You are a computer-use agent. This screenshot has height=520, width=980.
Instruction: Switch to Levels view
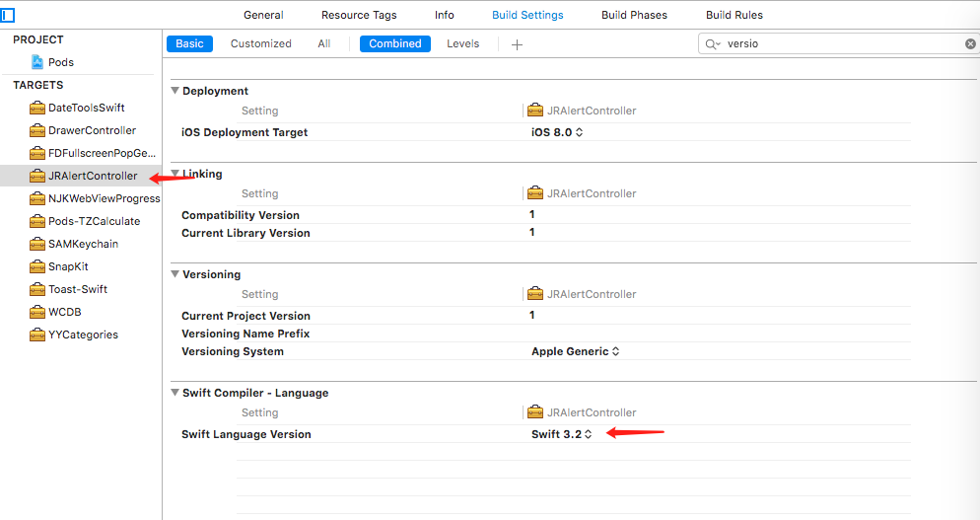click(x=462, y=43)
